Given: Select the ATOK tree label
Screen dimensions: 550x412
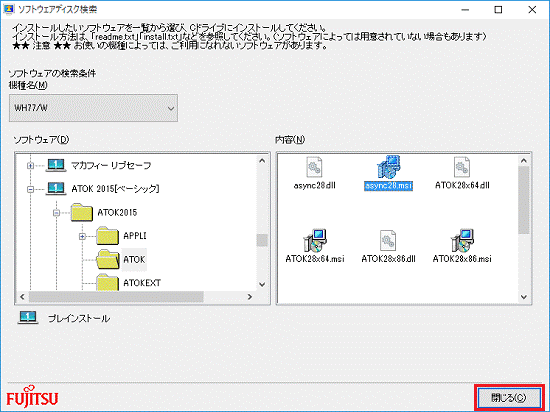Looking at the screenshot, I should coord(134,259).
